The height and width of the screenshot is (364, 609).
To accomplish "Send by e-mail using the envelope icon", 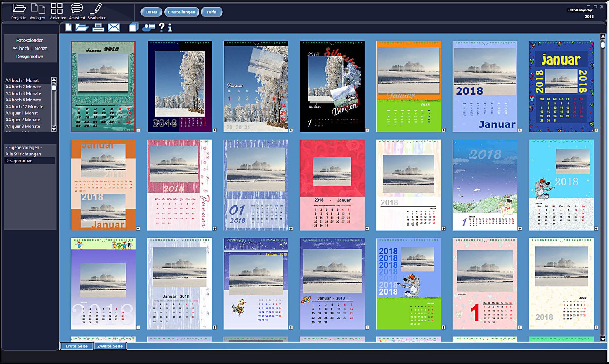I will coord(114,27).
